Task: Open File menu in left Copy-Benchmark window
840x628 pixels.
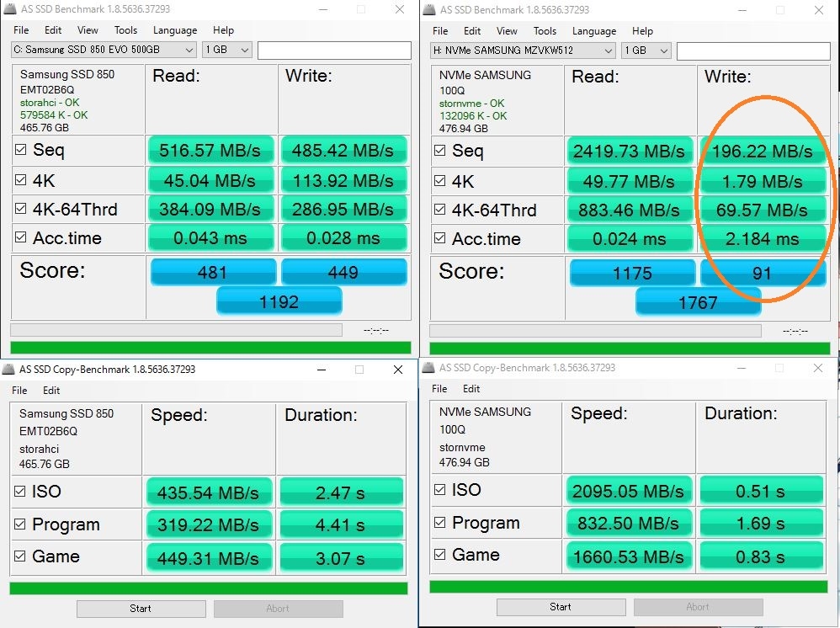Action: pyautogui.click(x=20, y=390)
